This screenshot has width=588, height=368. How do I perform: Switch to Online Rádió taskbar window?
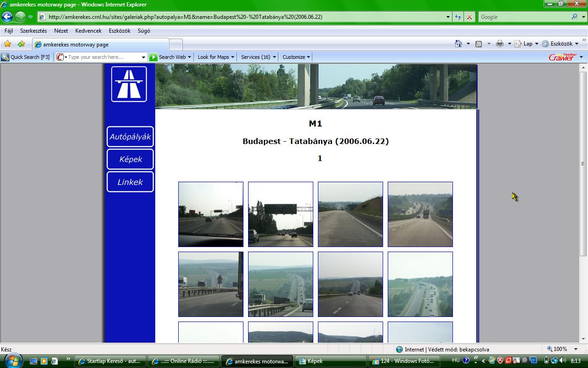184,361
